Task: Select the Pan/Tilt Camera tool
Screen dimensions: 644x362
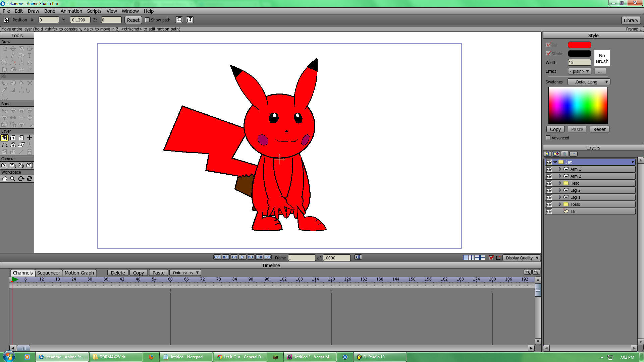Action: [x=30, y=166]
